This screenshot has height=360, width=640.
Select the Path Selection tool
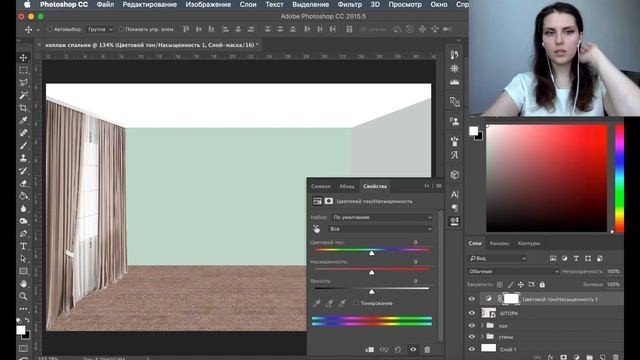point(23,259)
